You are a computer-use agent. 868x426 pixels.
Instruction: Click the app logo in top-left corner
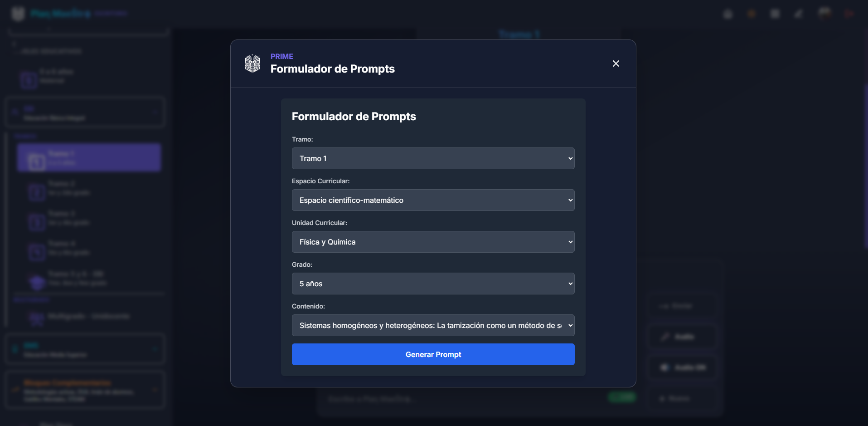(18, 14)
